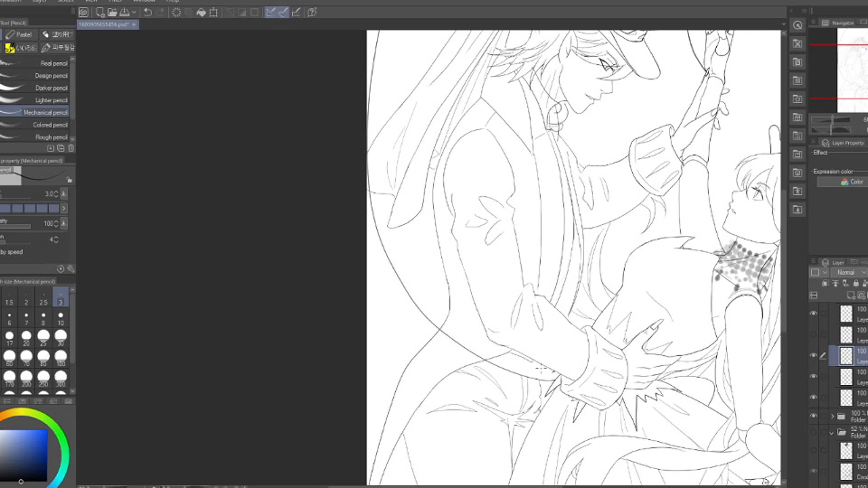
Task: Select the Lighter pencil sub tool
Action: point(34,100)
